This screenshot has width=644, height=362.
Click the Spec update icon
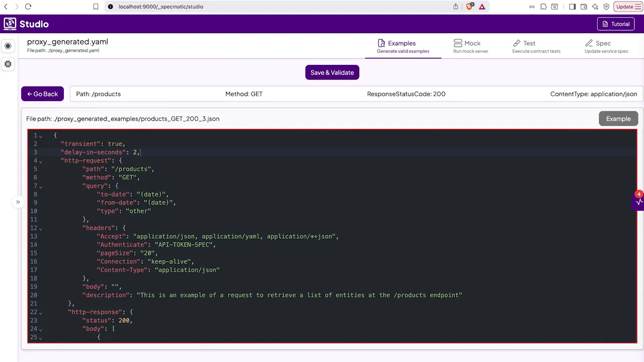click(x=589, y=43)
